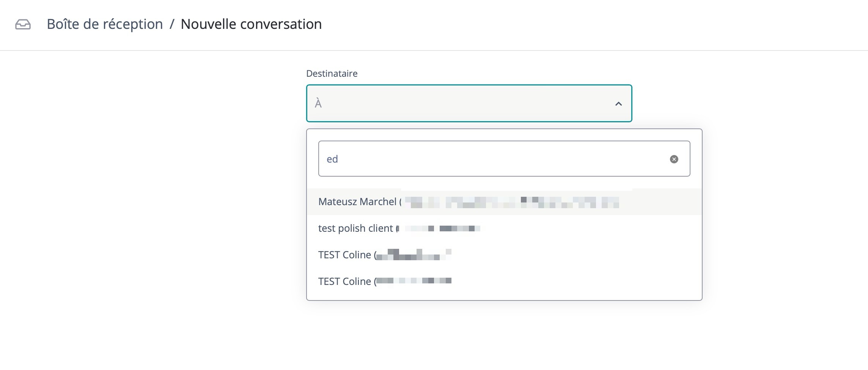868x370 pixels.
Task: Focus the À recipient combo box
Action: (455, 103)
